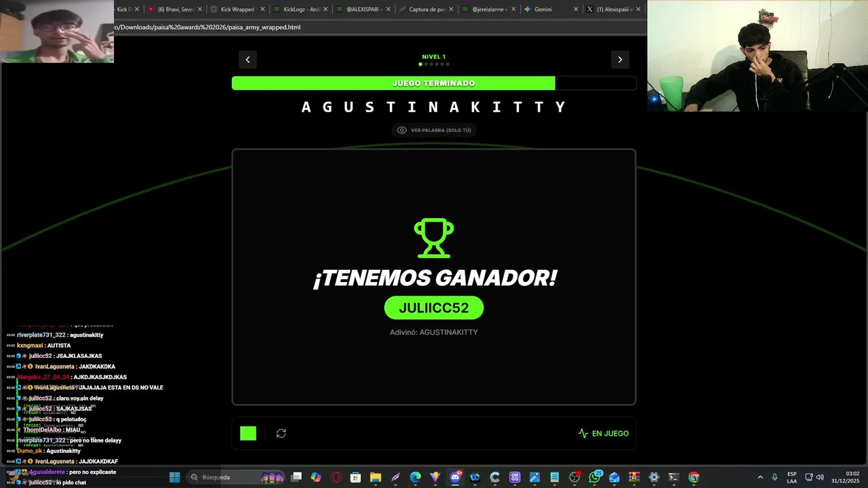Open the Windows Start menu
Viewport: 868px width, 488px height.
pyautogui.click(x=174, y=477)
